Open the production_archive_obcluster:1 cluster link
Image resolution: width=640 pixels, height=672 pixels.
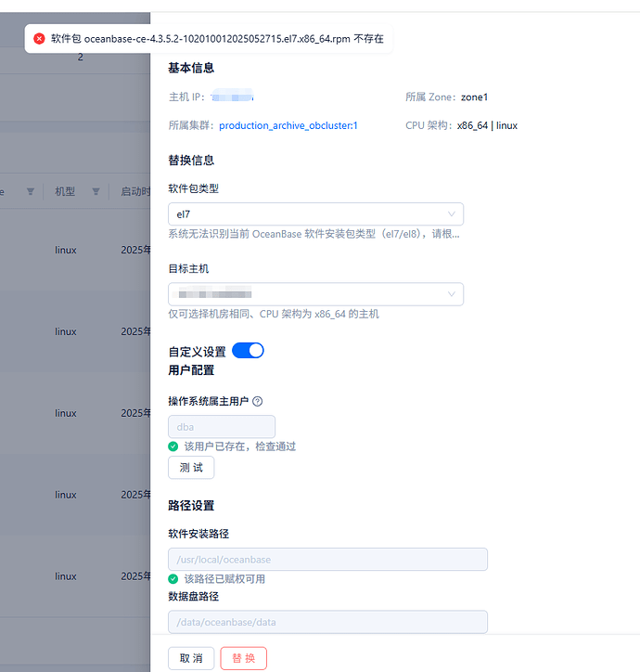(288, 125)
